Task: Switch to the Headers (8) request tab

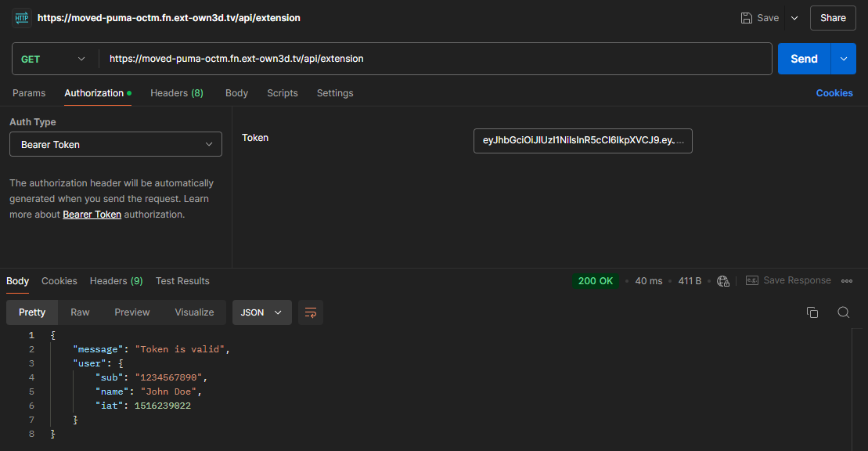Action: pyautogui.click(x=176, y=93)
